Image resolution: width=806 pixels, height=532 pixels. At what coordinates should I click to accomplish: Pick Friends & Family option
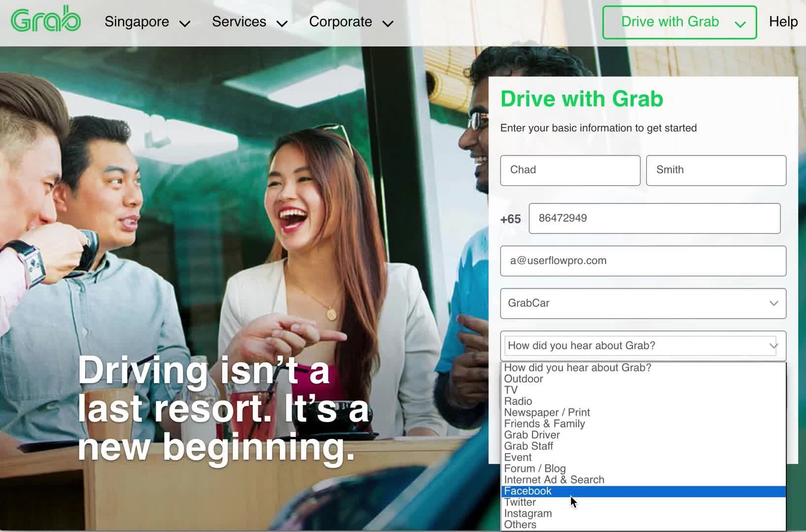click(544, 424)
